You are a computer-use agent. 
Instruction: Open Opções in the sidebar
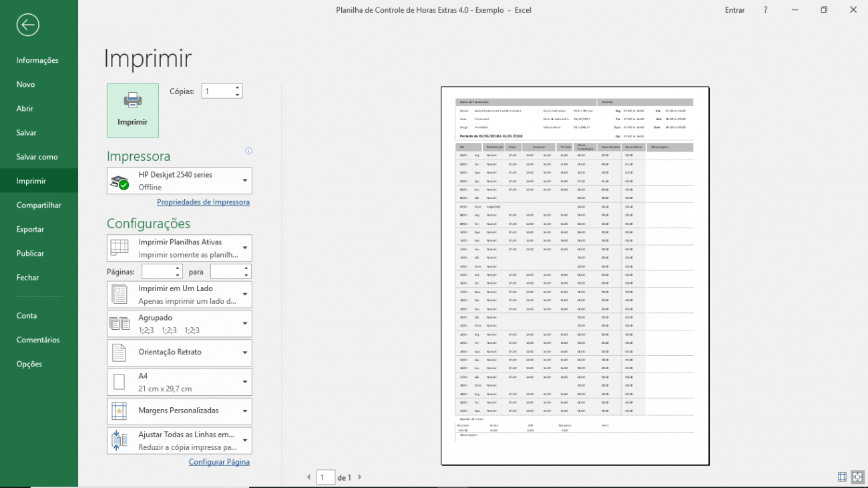[x=39, y=364]
